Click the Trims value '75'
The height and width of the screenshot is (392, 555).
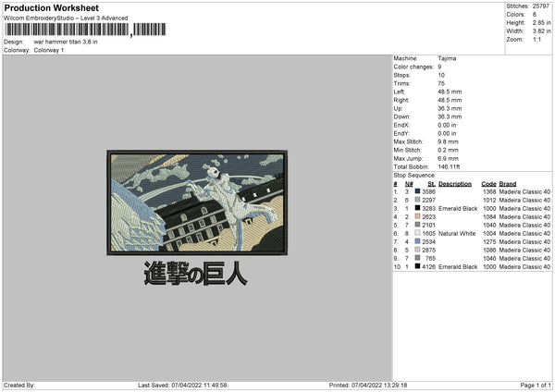point(441,83)
